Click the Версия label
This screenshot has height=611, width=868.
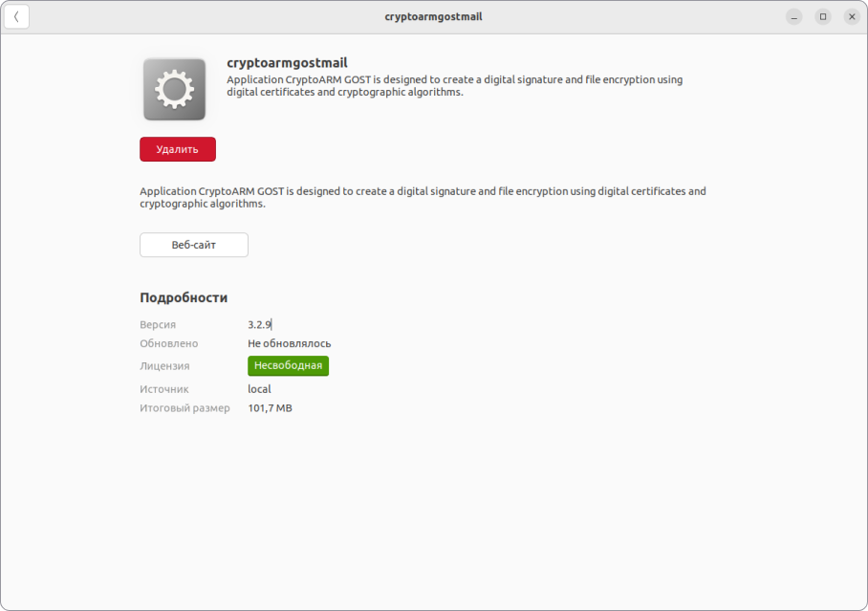[157, 324]
